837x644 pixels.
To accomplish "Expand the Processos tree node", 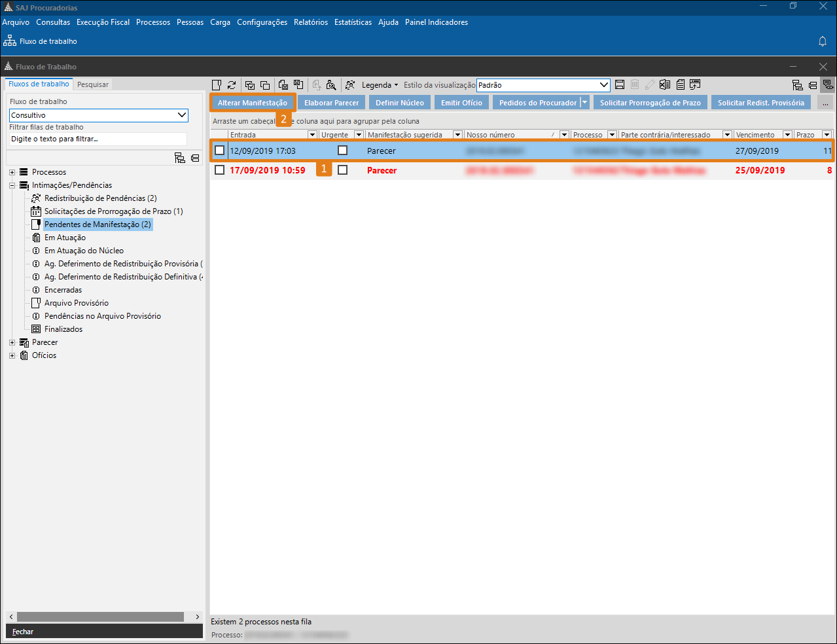I will [12, 172].
